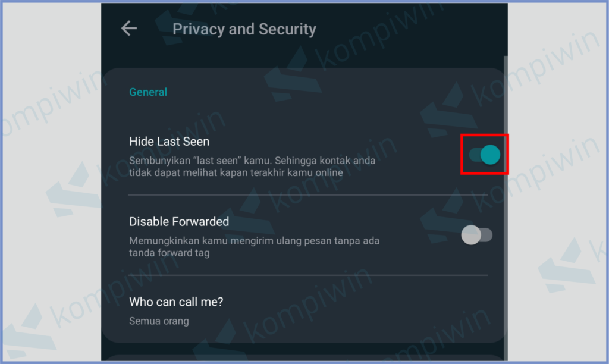The width and height of the screenshot is (609, 364).
Task: Click the Disable Forwarded switch knob
Action: pos(470,235)
